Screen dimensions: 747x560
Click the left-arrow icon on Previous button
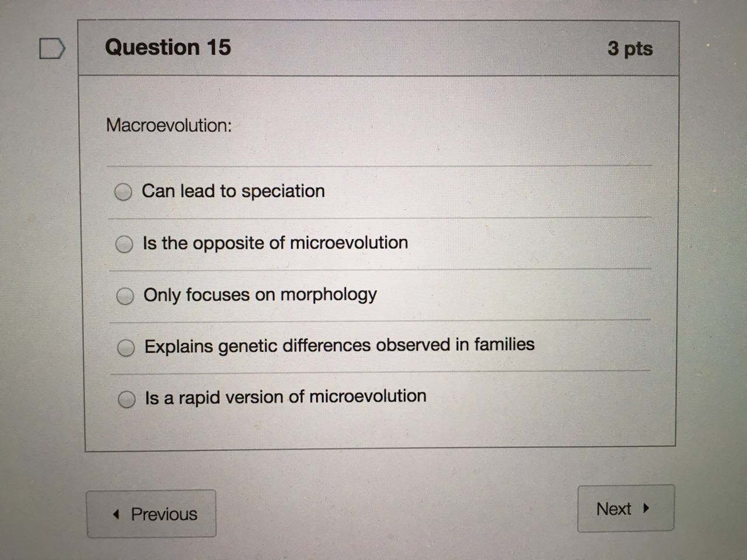tap(116, 514)
